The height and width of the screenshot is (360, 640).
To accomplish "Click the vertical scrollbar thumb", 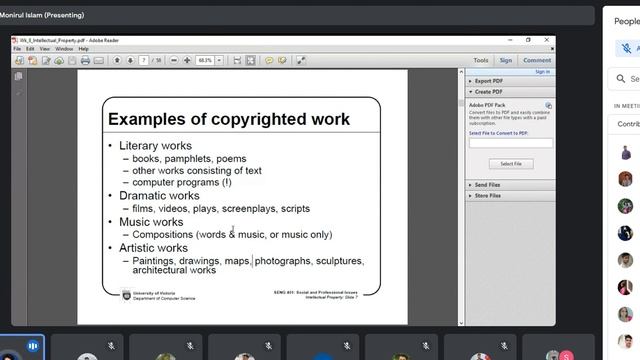I will 461,103.
